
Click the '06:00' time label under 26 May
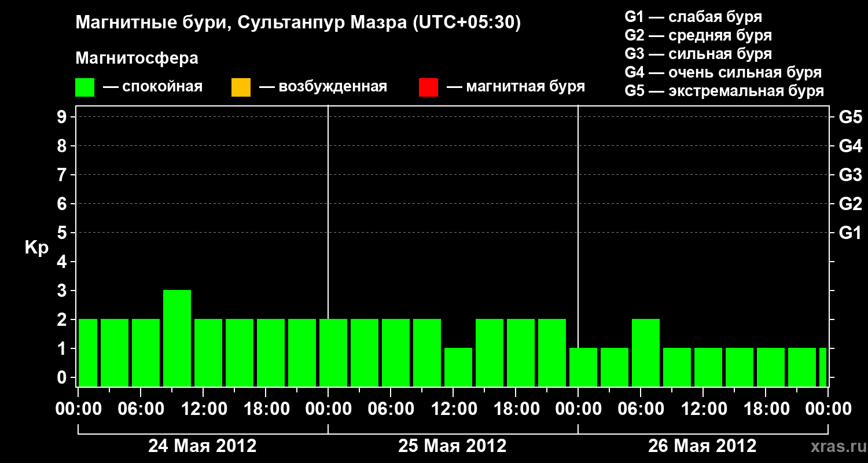tap(641, 409)
